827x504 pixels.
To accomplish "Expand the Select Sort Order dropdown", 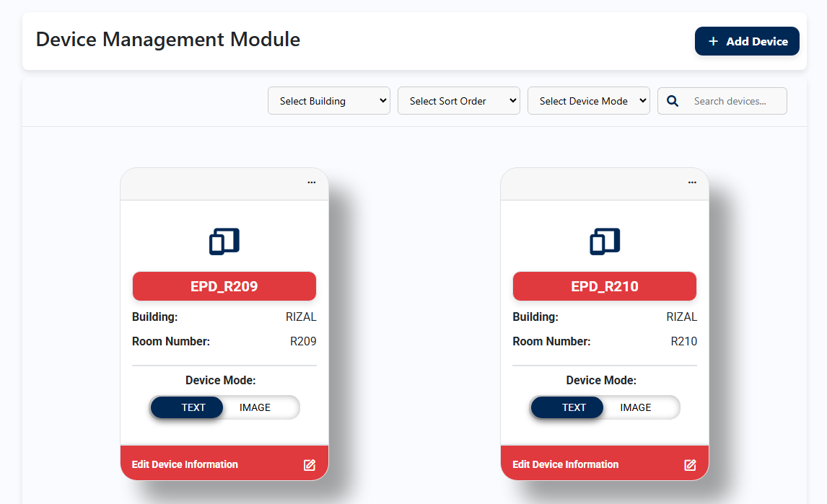I will (x=459, y=101).
